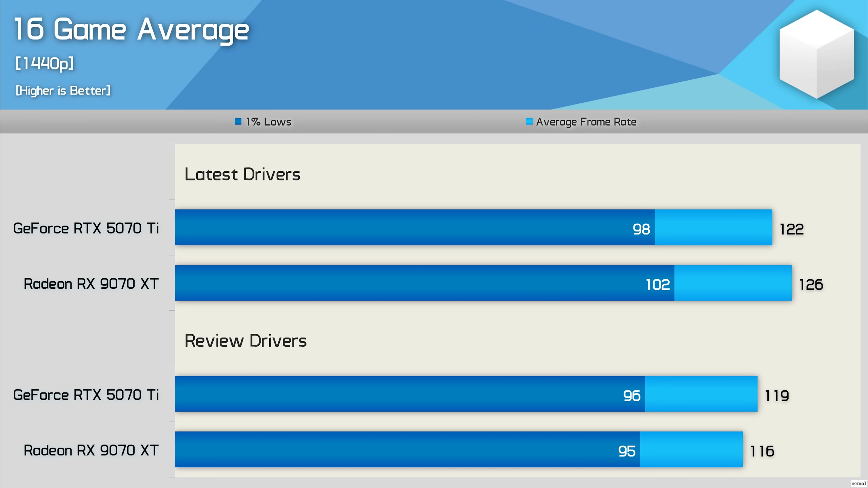
Task: Click the Review Drivers section heading
Action: [x=245, y=341]
